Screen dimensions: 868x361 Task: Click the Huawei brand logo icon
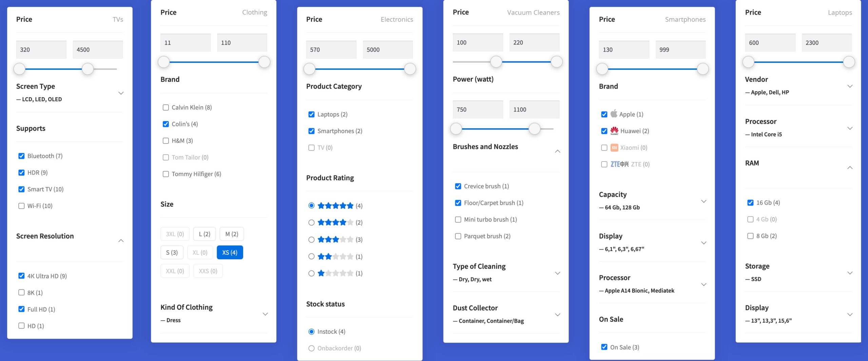[614, 131]
